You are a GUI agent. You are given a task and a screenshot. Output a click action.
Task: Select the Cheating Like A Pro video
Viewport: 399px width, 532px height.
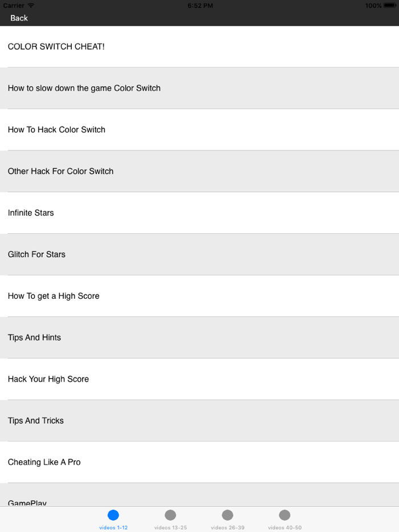[199, 462]
